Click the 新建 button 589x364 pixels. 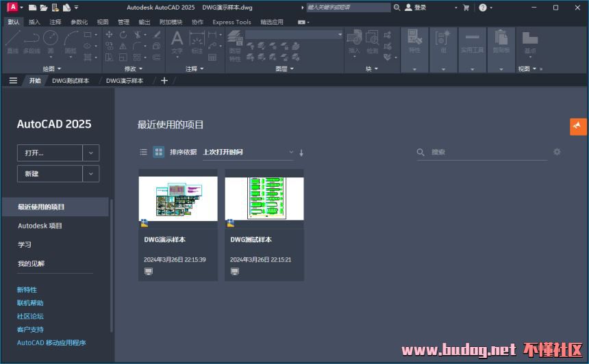(49, 174)
